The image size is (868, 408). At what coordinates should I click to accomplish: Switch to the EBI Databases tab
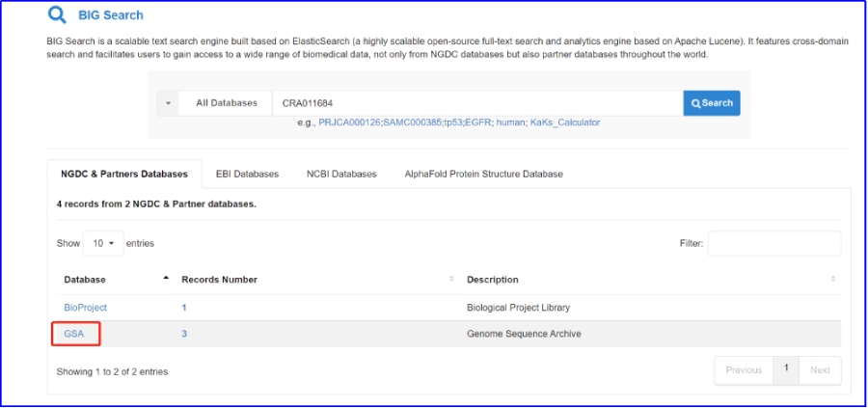(247, 174)
